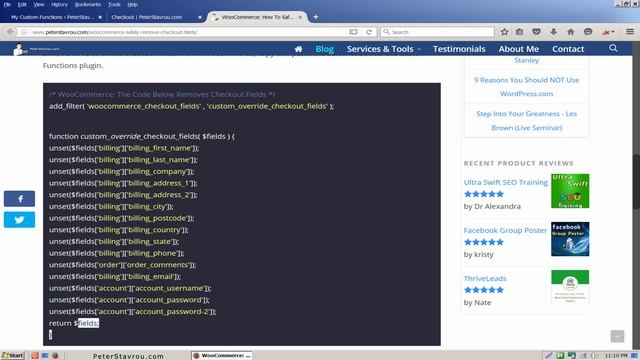Click the WooCommerce taskbar window button
The height and width of the screenshot is (360, 640).
(222, 356)
